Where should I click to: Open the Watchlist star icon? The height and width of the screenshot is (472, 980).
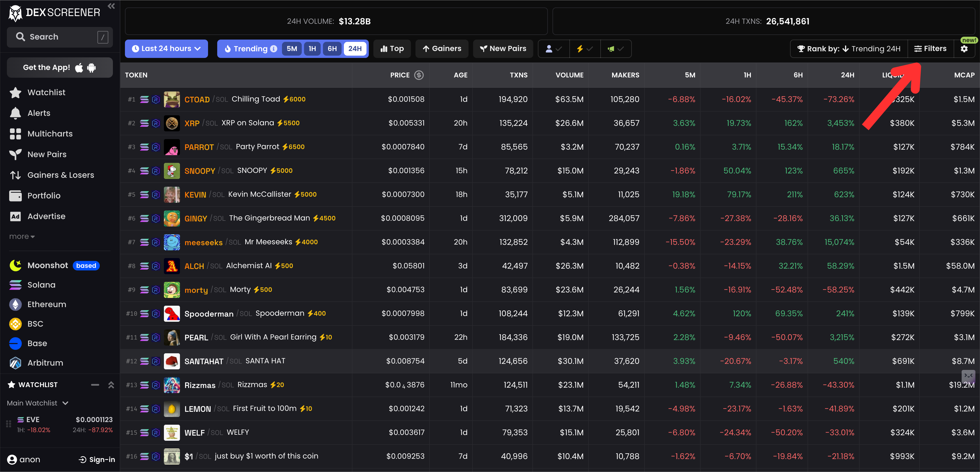pyautogui.click(x=15, y=93)
